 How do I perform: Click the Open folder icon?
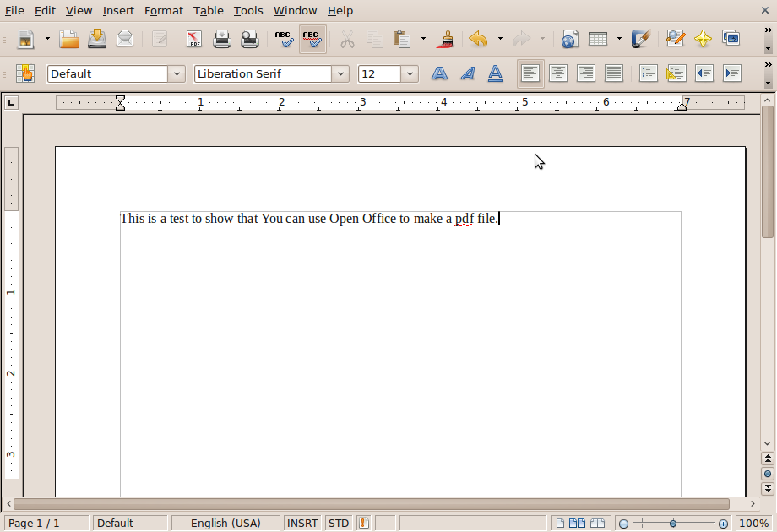[69, 39]
